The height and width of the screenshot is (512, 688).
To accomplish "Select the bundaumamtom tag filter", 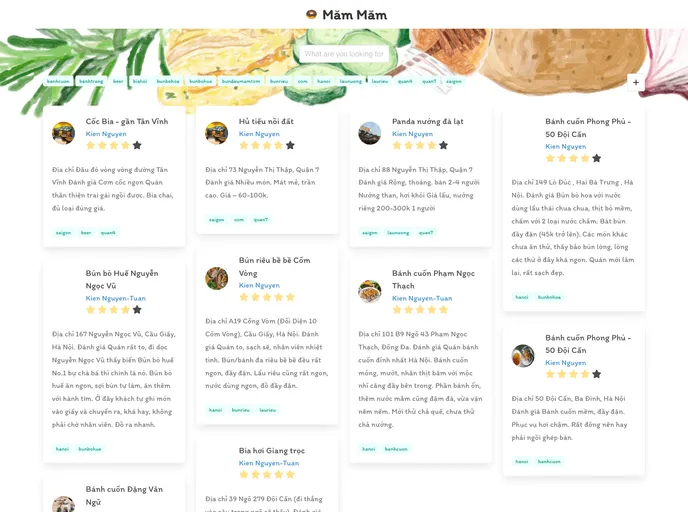I will (x=241, y=81).
